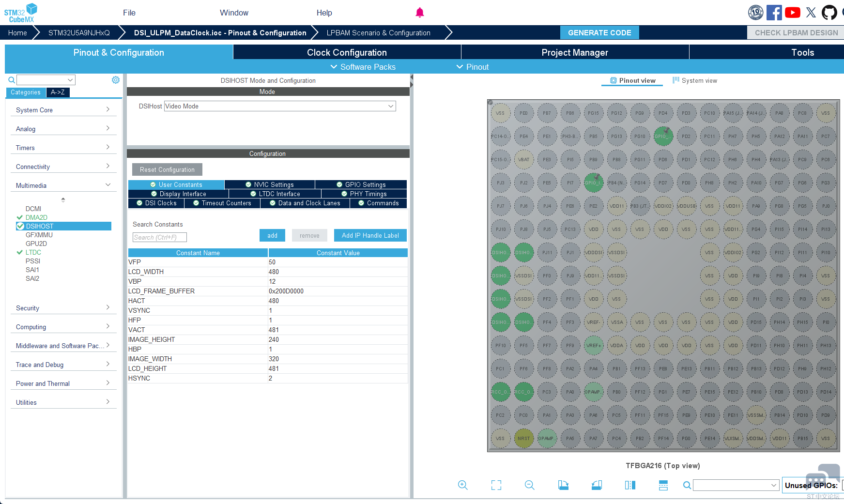Click the VREF+ pin on the chip
The height and width of the screenshot is (504, 844).
(593, 346)
